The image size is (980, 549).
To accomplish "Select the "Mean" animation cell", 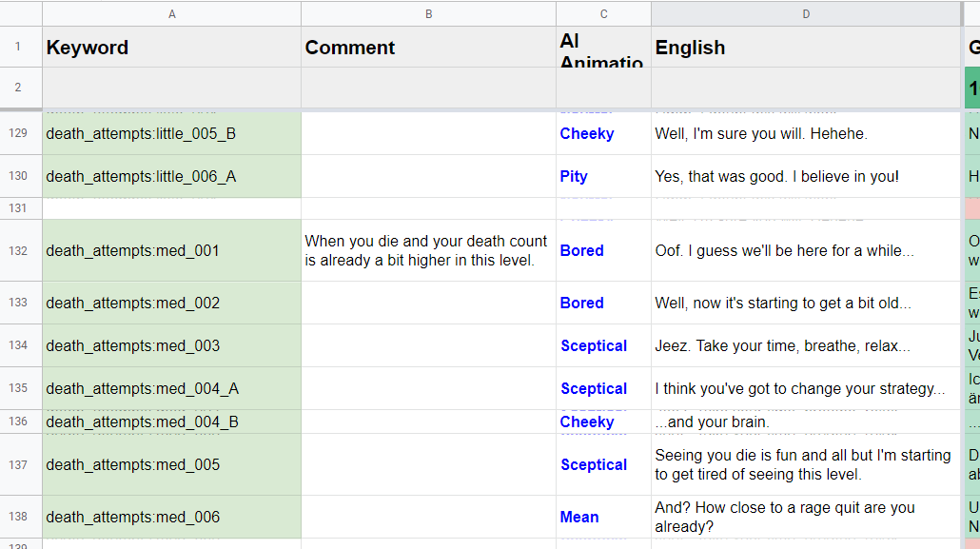I will (x=603, y=518).
